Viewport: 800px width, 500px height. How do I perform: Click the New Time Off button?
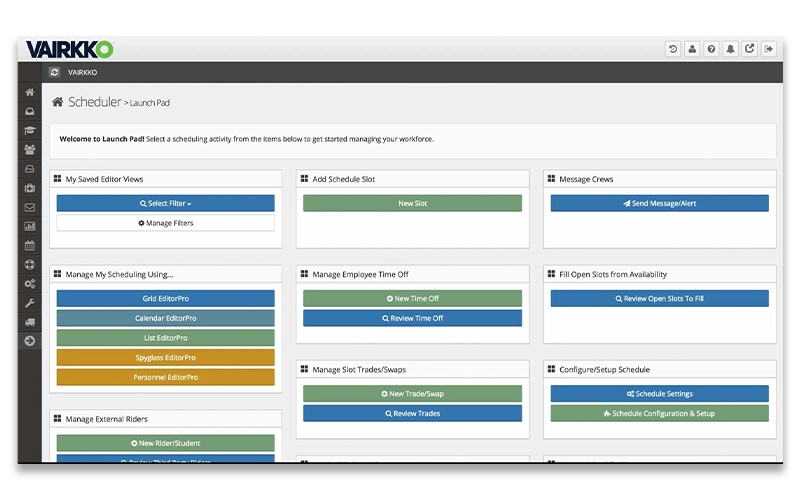click(x=412, y=298)
